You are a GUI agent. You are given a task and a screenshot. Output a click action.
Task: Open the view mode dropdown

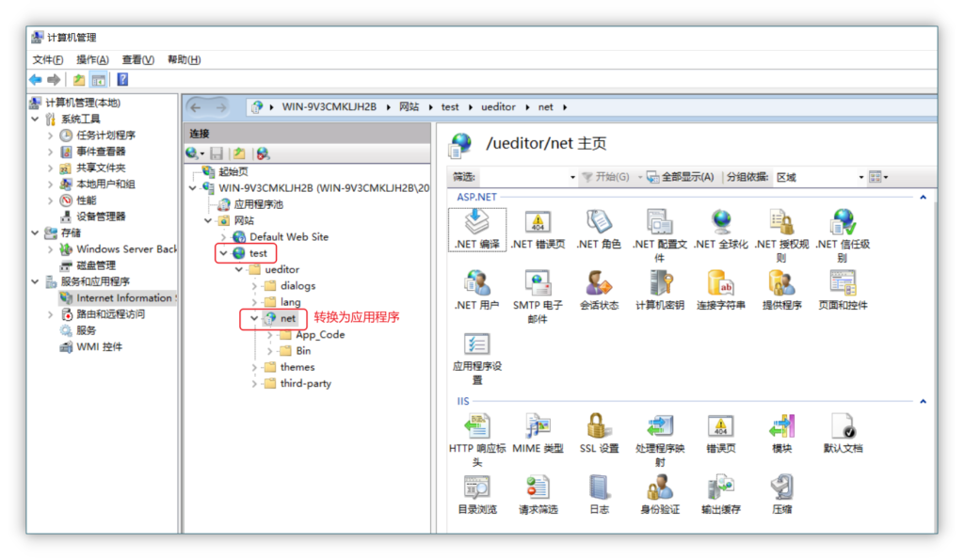coord(878,177)
